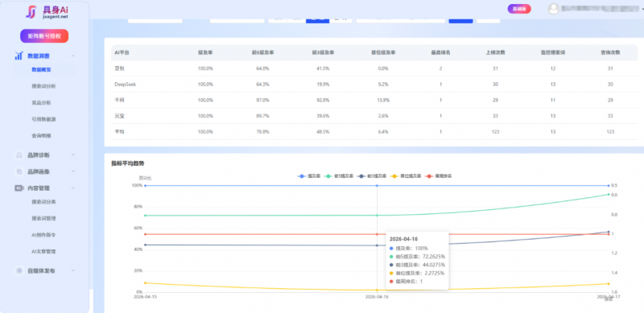Expand the 品牌画像 menu chevron
This screenshot has width=644, height=313.
pos(72,171)
